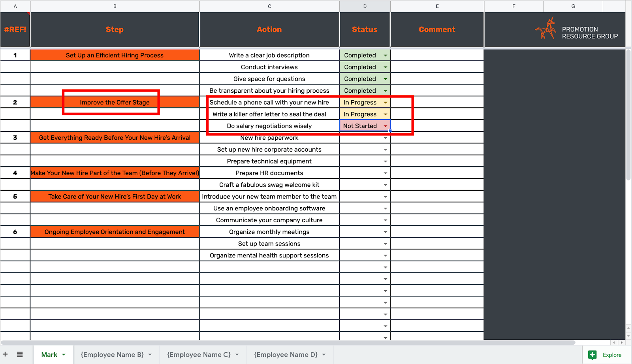Select column C header
Screen dimensions: 632x364
point(269,6)
